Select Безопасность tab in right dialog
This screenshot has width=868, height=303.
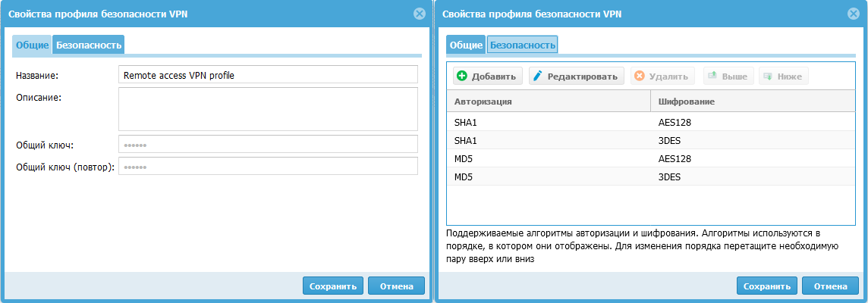tap(523, 45)
